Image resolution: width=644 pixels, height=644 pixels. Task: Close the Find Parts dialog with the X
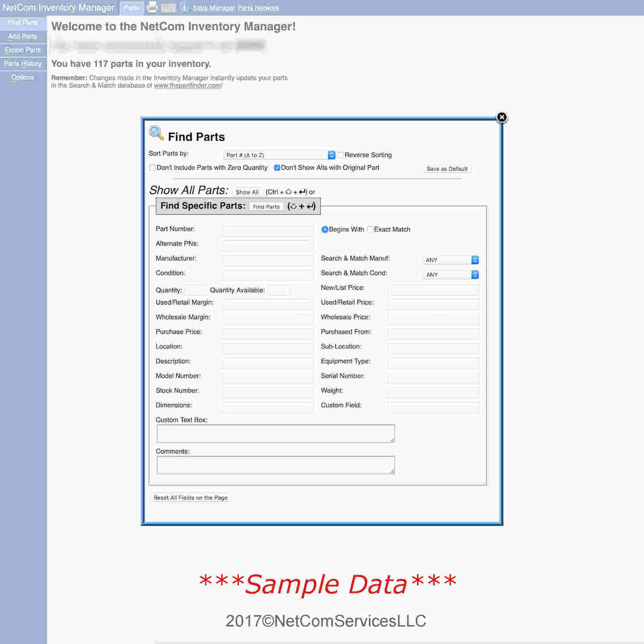click(502, 117)
